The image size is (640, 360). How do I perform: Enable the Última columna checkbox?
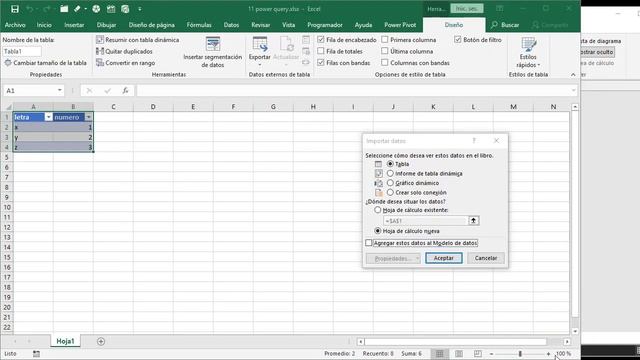[x=384, y=51]
